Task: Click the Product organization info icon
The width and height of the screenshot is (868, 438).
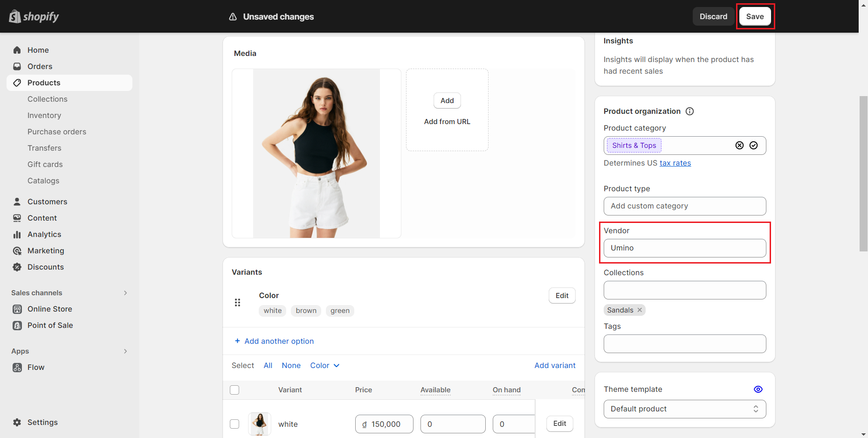Action: 690,111
